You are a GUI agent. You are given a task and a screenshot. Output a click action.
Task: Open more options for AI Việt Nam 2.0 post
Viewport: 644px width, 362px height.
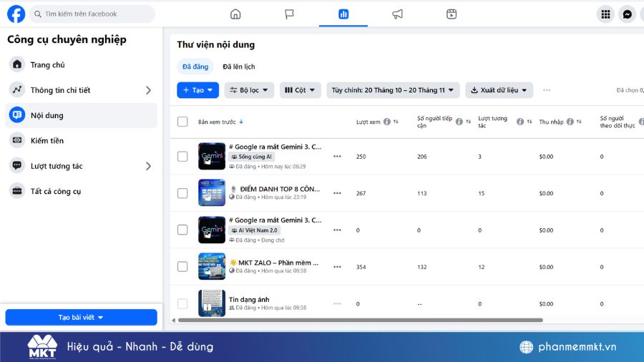[x=337, y=230]
